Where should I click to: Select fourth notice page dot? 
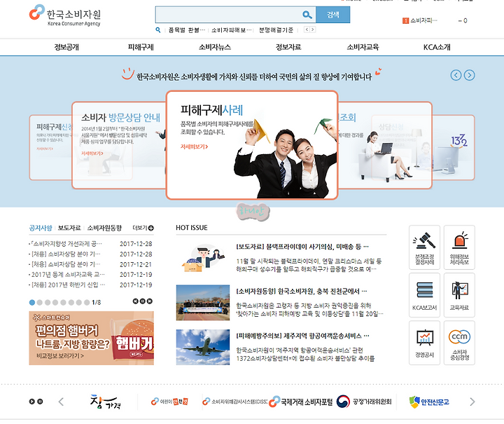(x=55, y=302)
